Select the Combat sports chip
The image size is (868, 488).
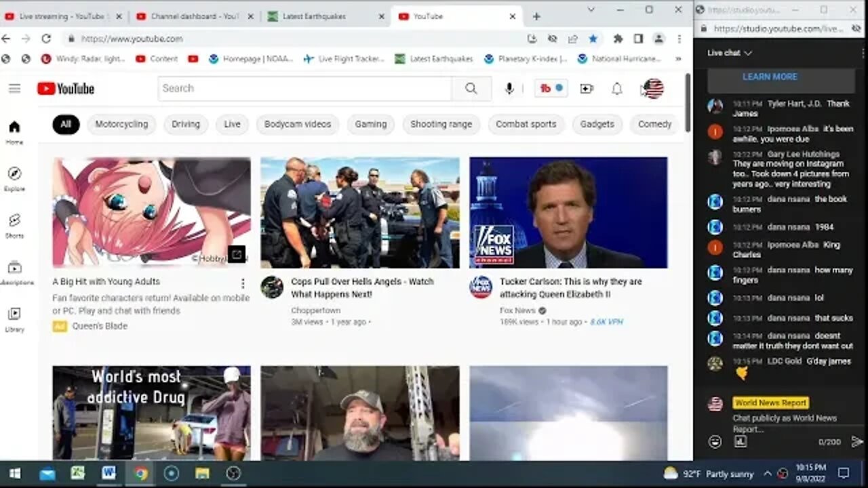click(526, 124)
